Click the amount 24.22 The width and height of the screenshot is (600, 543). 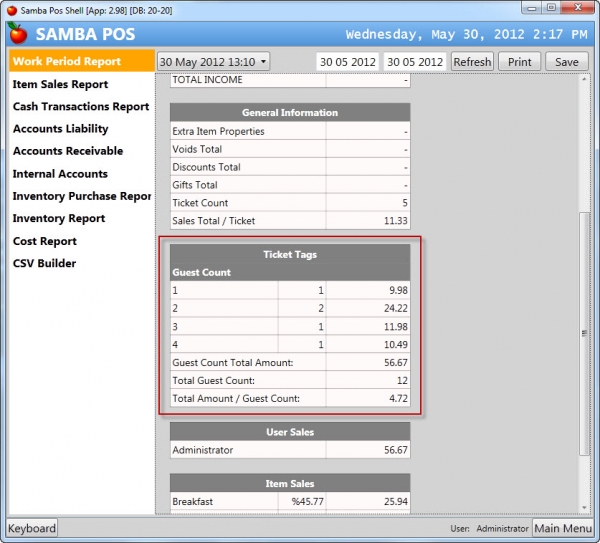pos(396,308)
